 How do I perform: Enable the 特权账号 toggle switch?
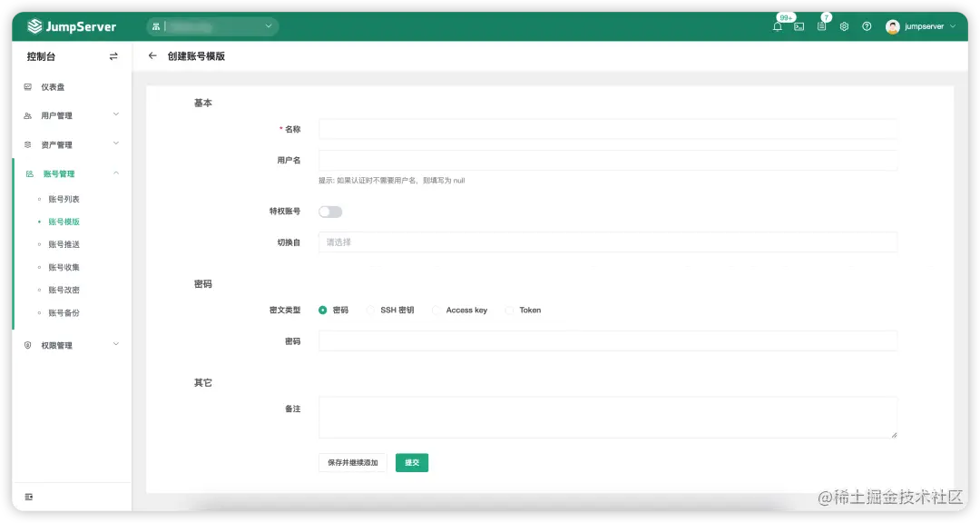pos(330,211)
